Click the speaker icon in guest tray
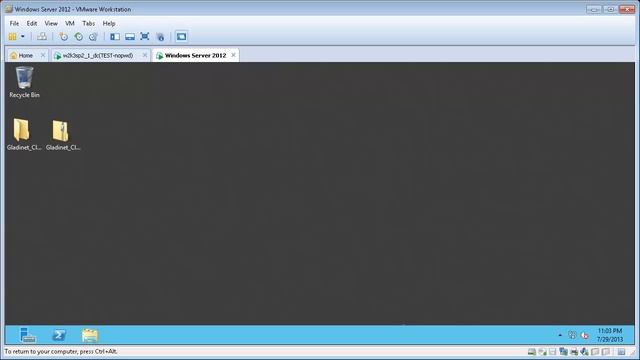The image size is (640, 360). [x=584, y=336]
